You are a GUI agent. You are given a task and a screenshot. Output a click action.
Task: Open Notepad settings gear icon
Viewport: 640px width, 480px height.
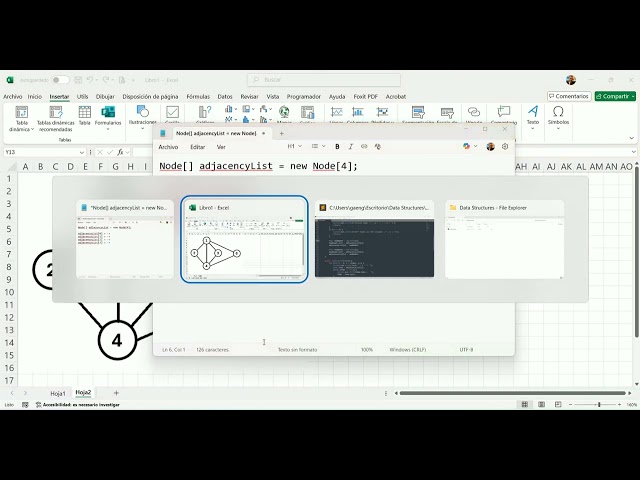(x=505, y=147)
